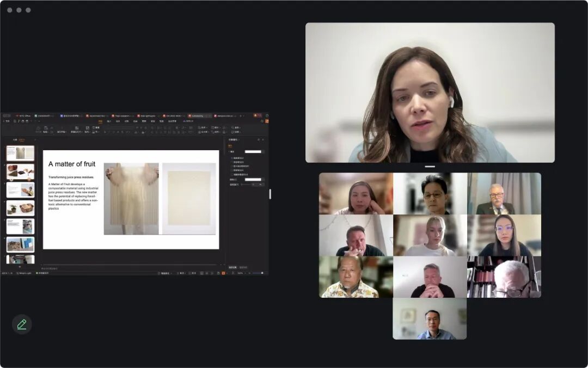Select the second slide thumbnail with fruit materials
The height and width of the screenshot is (368, 588).
pyautogui.click(x=20, y=172)
